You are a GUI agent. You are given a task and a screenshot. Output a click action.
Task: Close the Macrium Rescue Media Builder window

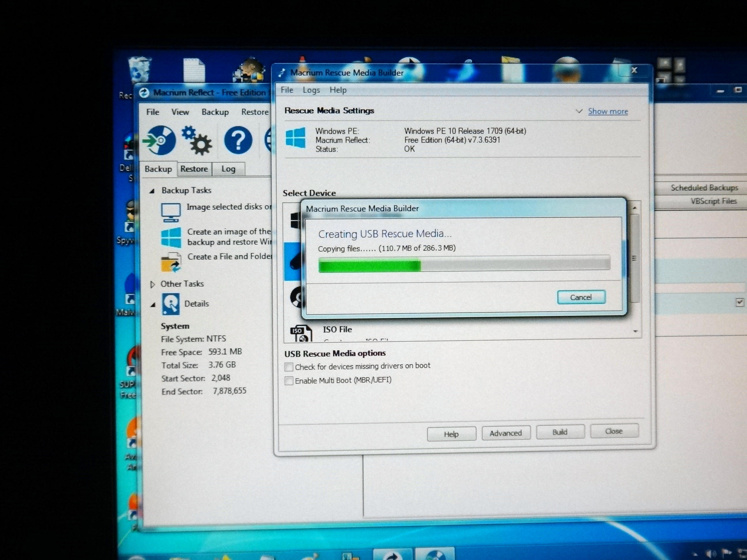(x=634, y=70)
